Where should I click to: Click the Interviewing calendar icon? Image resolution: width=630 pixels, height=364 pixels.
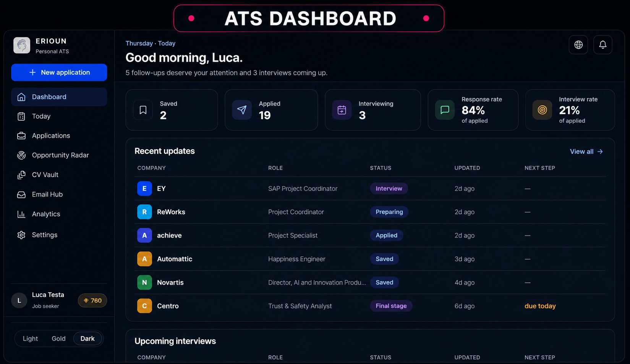pos(342,110)
